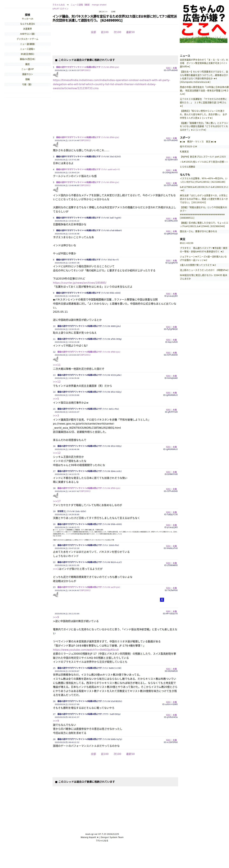
Task: Open 難民 in the left sidebar
Action: (x=28, y=64)
